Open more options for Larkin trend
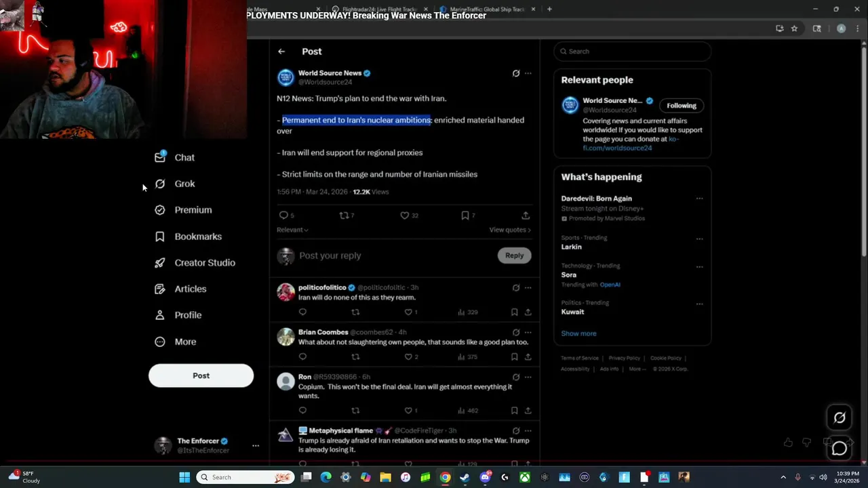The height and width of the screenshot is (488, 868). click(699, 239)
